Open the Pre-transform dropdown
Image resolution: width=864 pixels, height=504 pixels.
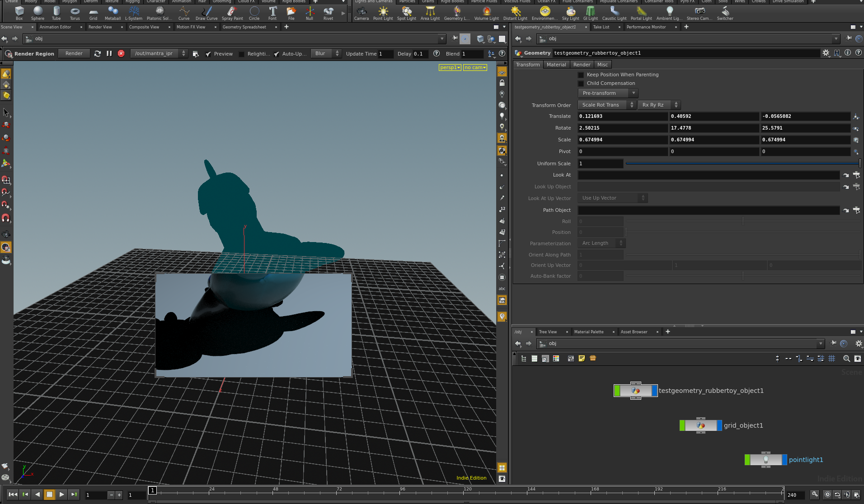(x=608, y=93)
